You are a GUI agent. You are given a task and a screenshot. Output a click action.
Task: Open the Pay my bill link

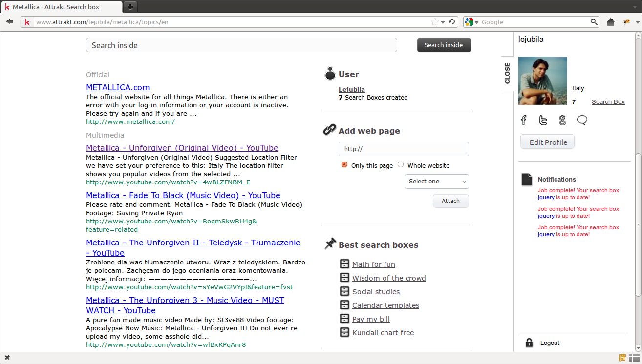[371, 319]
